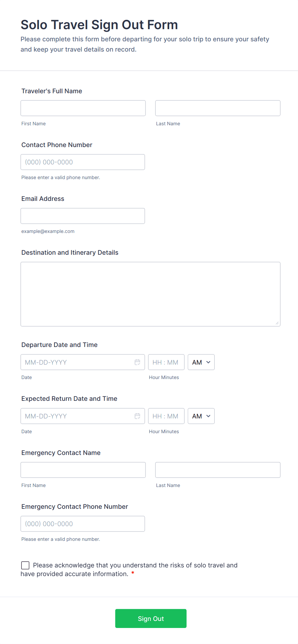This screenshot has width=298, height=644.
Task: Click the Email Address input box
Action: 83,216
